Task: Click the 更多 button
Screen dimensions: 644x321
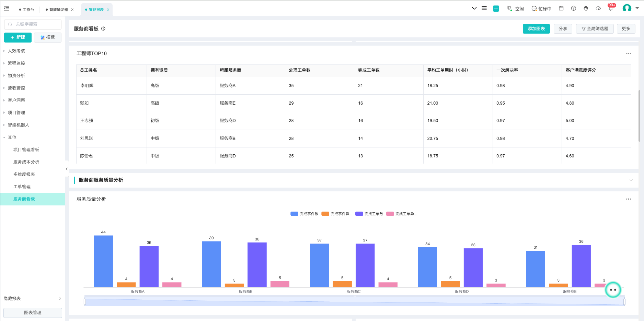Action: pos(626,29)
